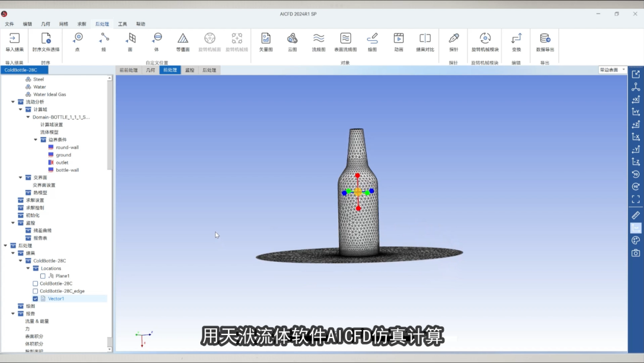Click the 流线图 streamline icon
Image resolution: width=644 pixels, height=363 pixels.
pyautogui.click(x=319, y=38)
